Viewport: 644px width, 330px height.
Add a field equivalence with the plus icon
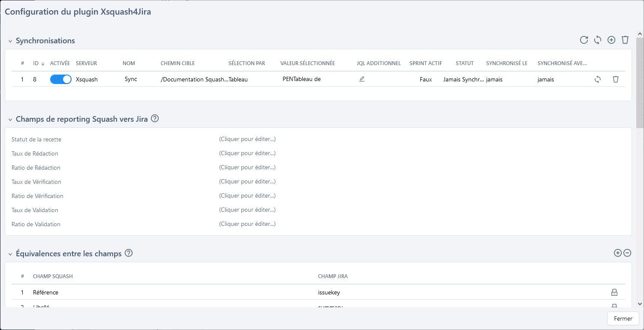coord(617,253)
